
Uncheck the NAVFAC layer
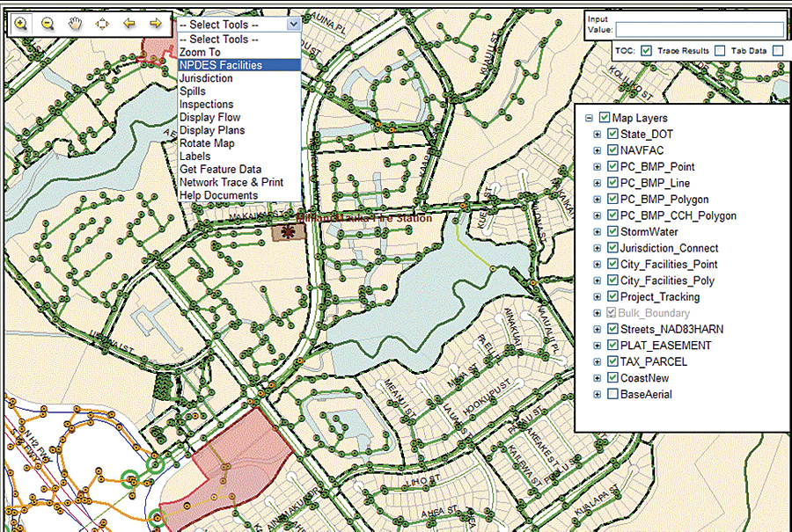tap(612, 149)
